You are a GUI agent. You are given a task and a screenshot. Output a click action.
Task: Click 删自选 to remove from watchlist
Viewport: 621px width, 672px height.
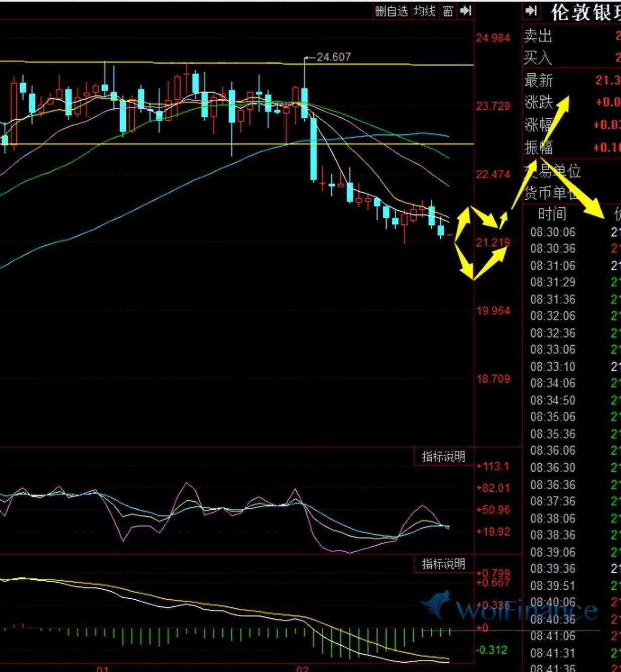(391, 11)
